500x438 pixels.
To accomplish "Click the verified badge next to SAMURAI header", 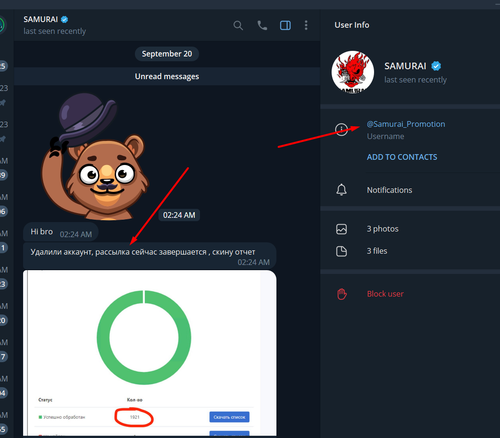I will pyautogui.click(x=65, y=20).
